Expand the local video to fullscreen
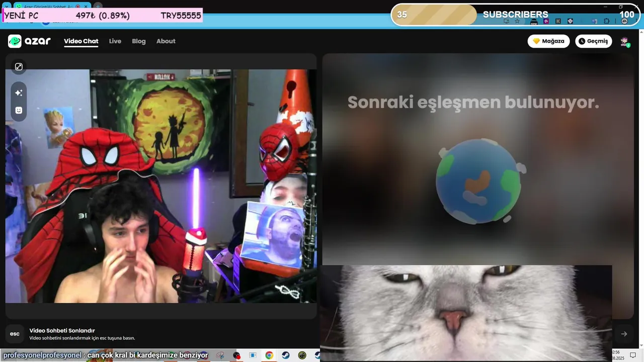644x362 pixels. click(19, 67)
